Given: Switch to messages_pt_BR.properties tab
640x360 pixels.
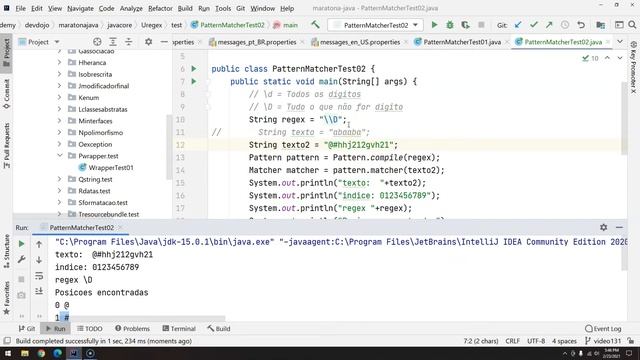Looking at the screenshot, I should click(257, 42).
